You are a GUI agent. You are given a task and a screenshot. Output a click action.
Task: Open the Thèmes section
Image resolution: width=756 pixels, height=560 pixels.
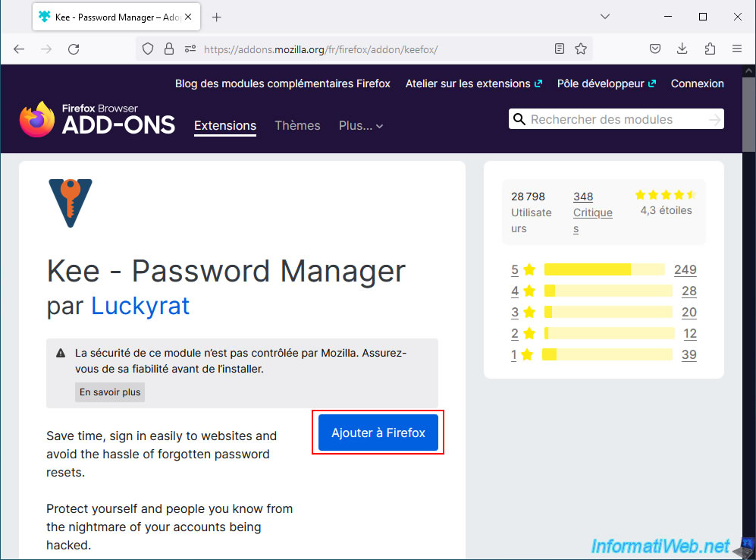pyautogui.click(x=297, y=125)
